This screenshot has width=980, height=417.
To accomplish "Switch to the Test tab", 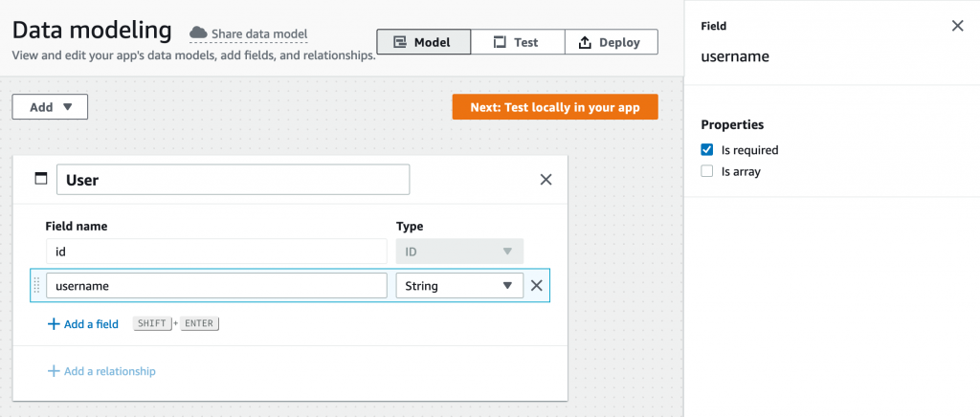I will (x=516, y=42).
